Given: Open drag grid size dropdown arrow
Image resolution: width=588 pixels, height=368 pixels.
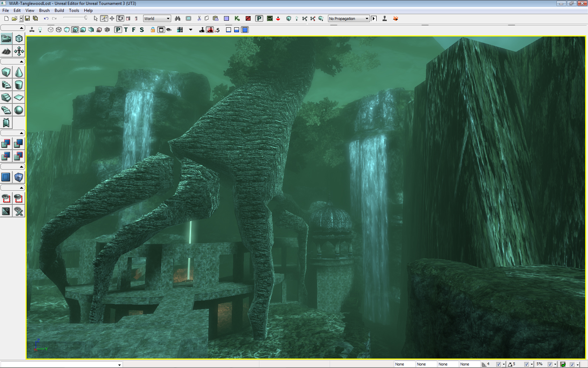Looking at the screenshot, I should (504, 364).
